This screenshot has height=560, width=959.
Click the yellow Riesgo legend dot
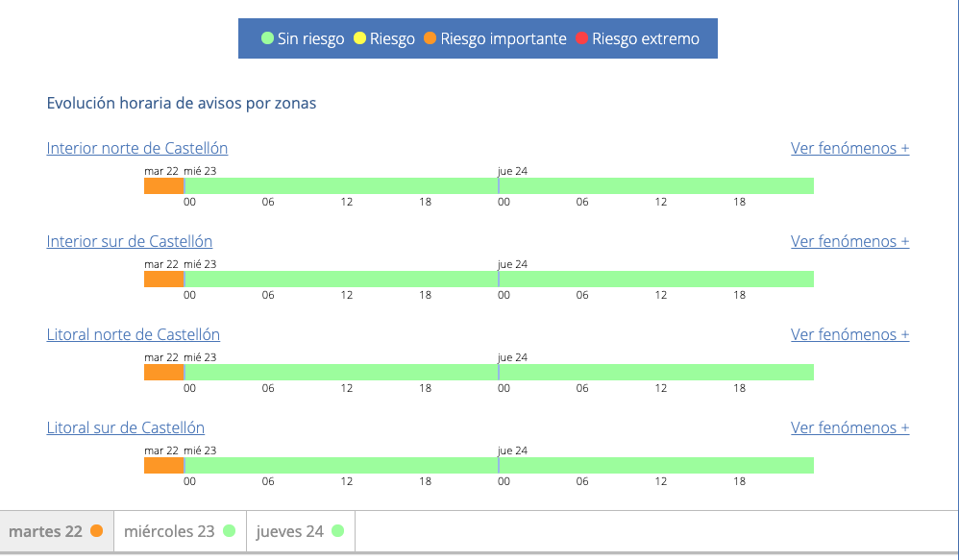(x=359, y=39)
